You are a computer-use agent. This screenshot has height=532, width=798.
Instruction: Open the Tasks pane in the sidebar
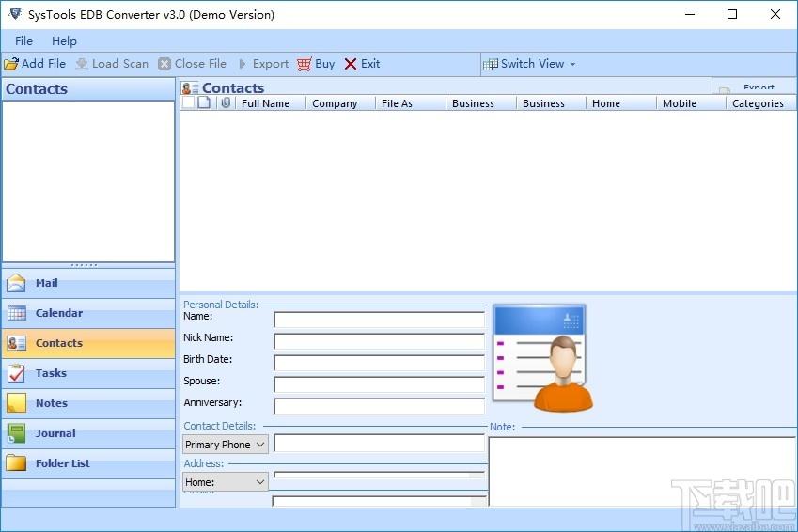tap(88, 373)
